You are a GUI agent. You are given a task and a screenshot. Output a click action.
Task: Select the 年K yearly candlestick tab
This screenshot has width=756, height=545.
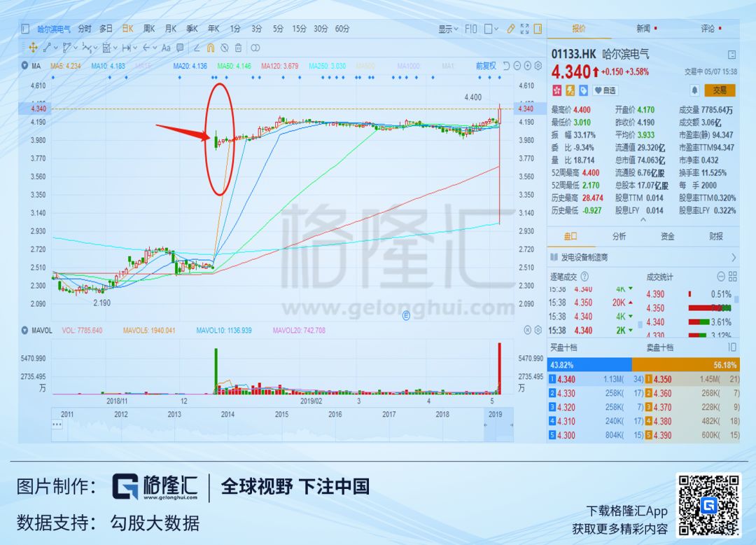[x=213, y=29]
